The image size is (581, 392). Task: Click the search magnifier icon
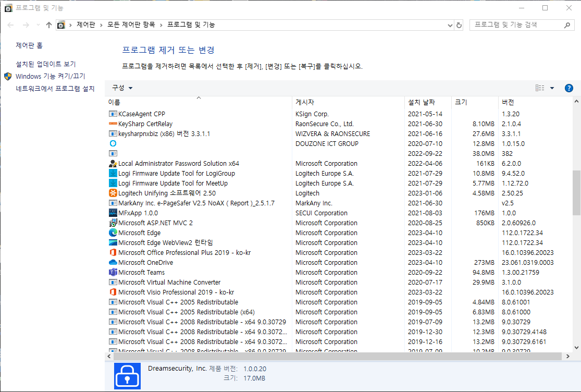567,25
